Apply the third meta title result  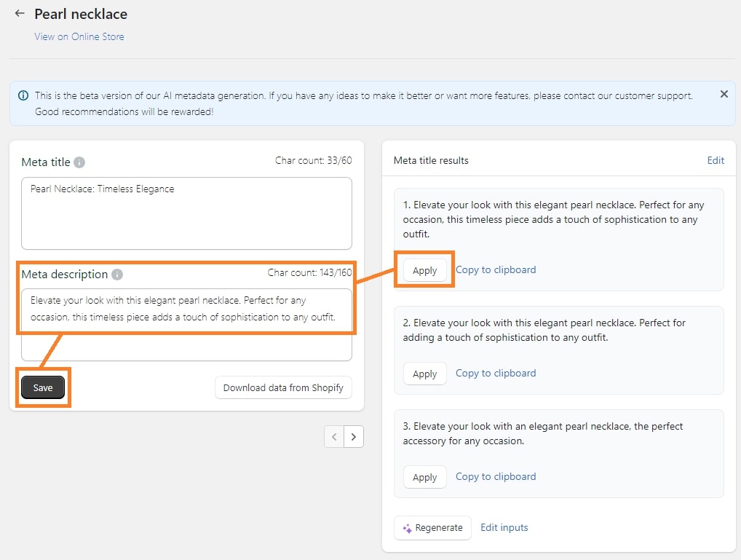click(424, 476)
